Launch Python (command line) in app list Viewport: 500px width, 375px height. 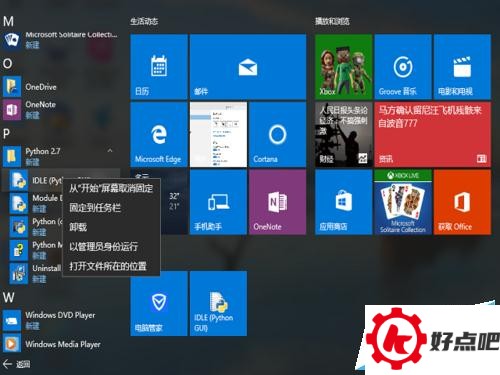[35, 226]
